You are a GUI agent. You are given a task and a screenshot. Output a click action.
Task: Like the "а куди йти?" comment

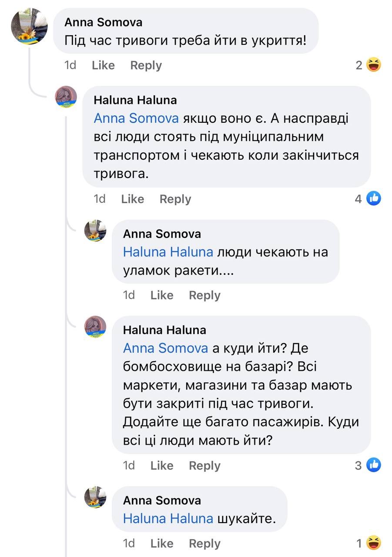[x=161, y=465]
